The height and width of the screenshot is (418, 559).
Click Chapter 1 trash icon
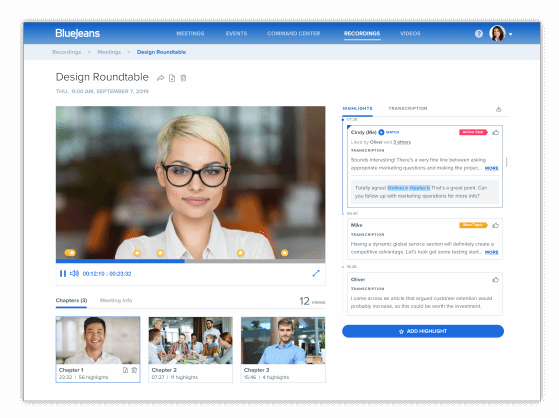point(134,370)
